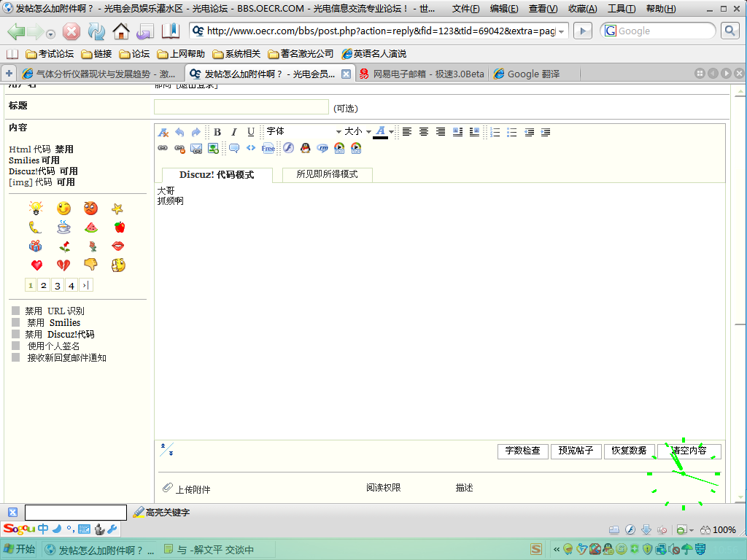Click the underline formatting icon
The height and width of the screenshot is (560, 747).
251,132
